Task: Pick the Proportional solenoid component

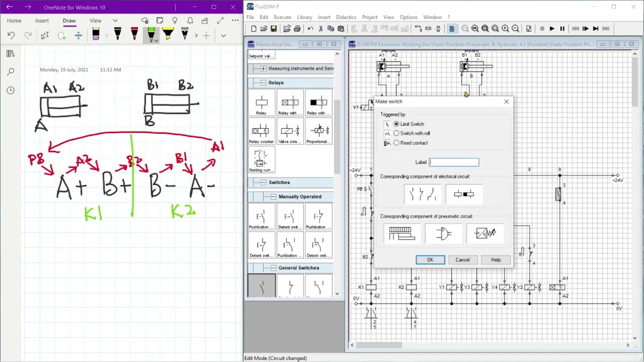Action: [x=318, y=132]
